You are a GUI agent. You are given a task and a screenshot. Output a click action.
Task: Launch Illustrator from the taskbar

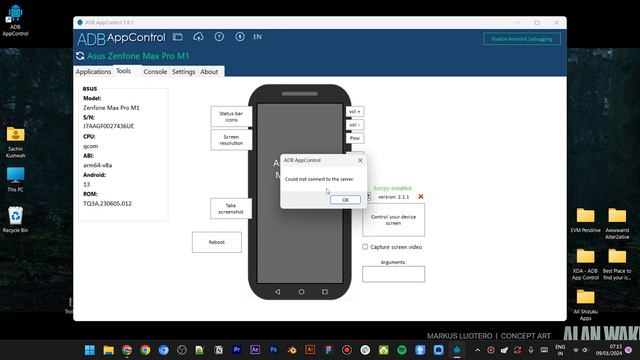coord(310,350)
